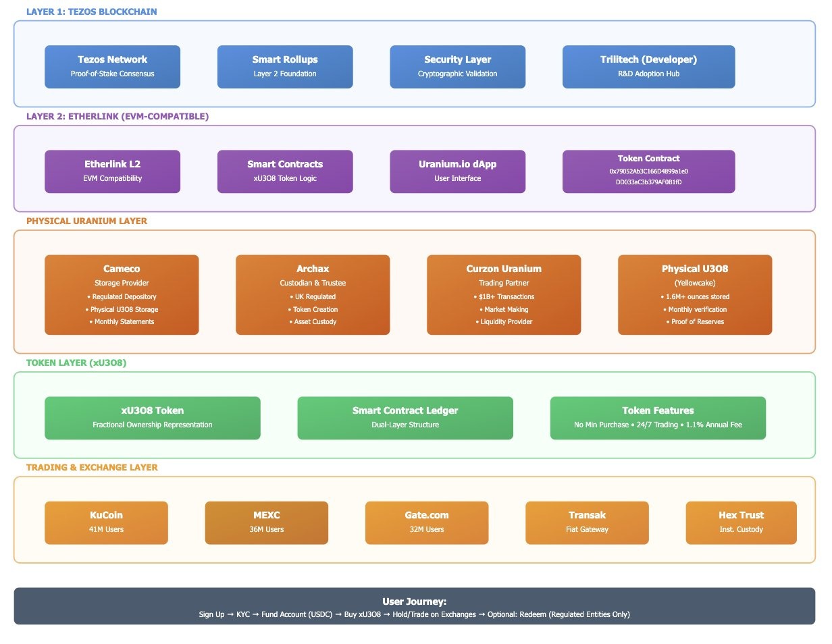Click the User Journey banner
Screen dimensions: 832x644
click(x=415, y=606)
